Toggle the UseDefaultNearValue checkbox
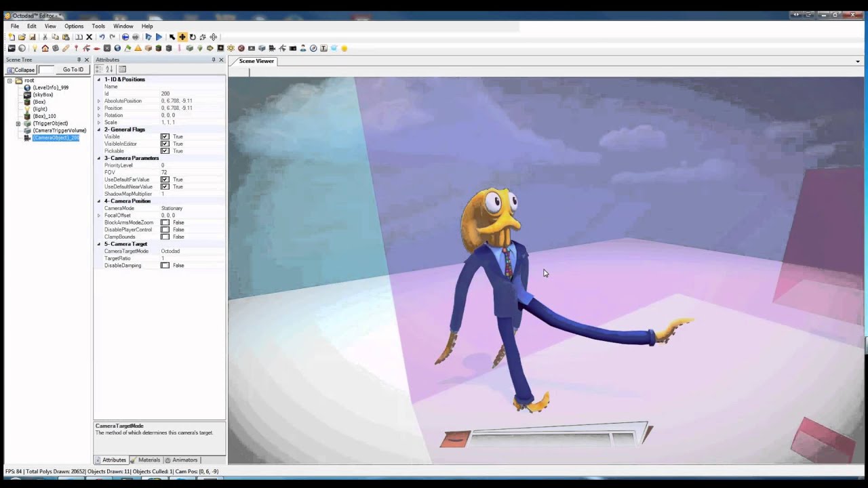Screen dimensions: 868x488 click(x=165, y=186)
